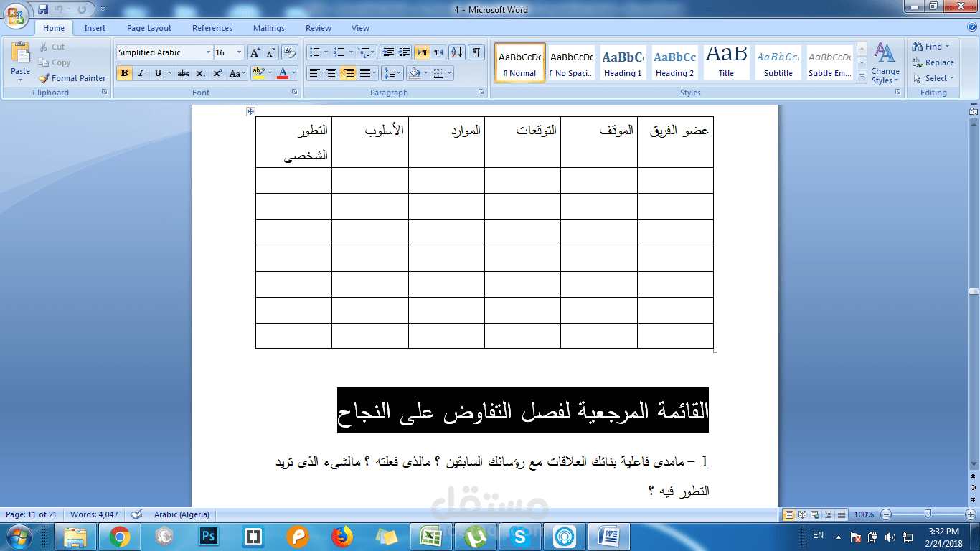Click the Paste button in Clipboard
The image size is (980, 551).
coord(21,60)
